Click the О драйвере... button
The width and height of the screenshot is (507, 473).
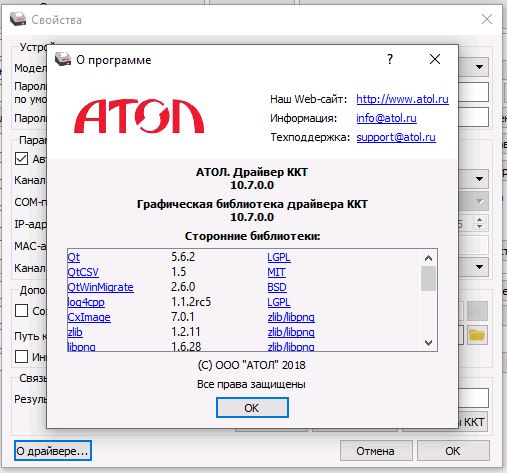click(53, 451)
